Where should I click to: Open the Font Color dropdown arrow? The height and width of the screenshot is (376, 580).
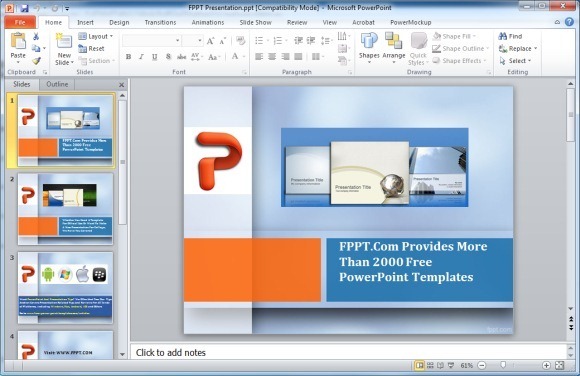point(244,57)
